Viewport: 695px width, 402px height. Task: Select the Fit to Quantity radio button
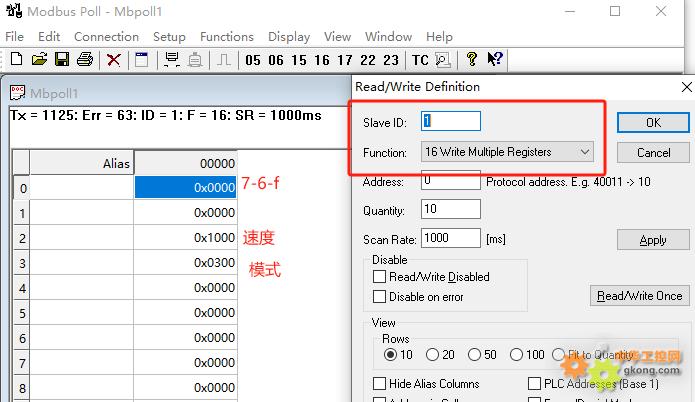(x=558, y=355)
